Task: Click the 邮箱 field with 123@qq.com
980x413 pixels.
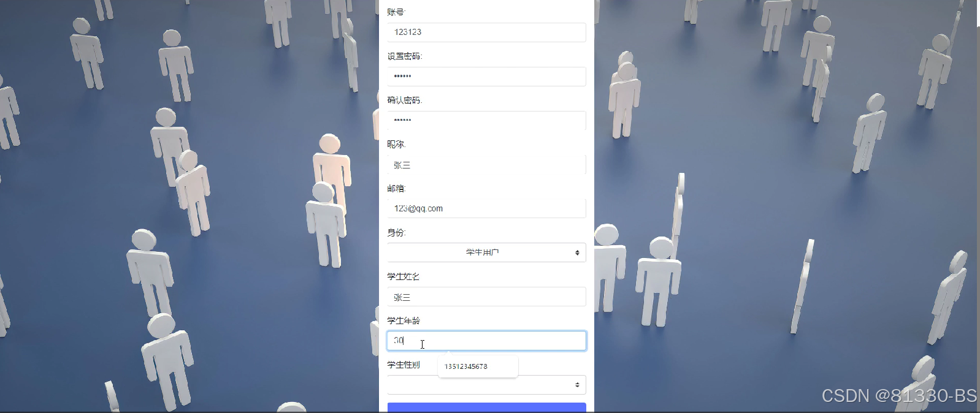Action: point(486,208)
